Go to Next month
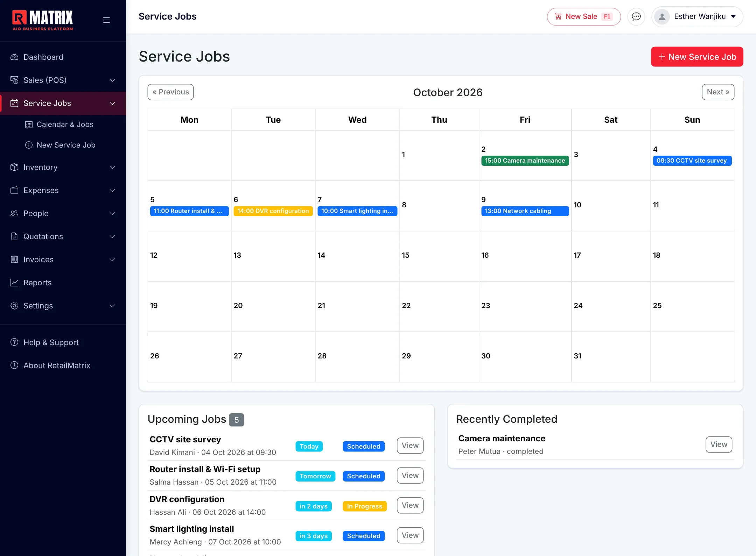This screenshot has width=756, height=556. (718, 92)
